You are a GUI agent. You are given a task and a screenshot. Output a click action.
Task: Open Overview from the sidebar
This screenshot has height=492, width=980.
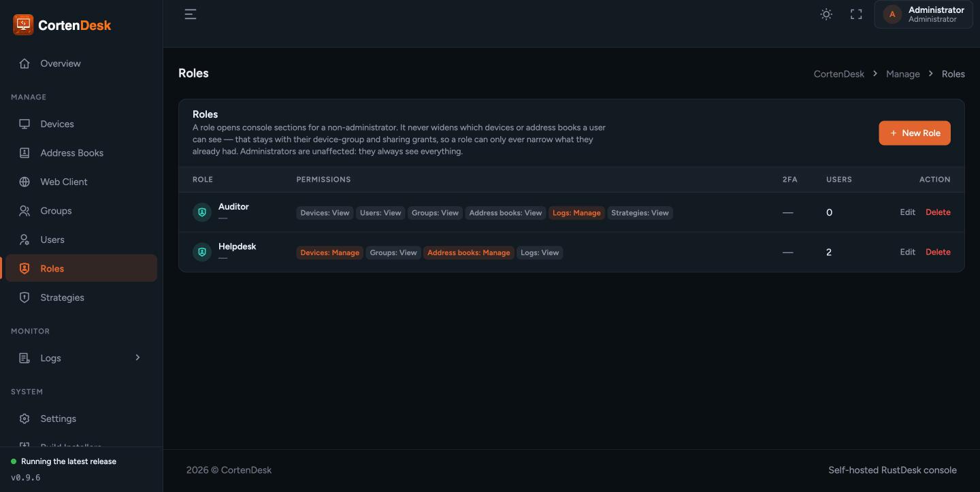pos(82,63)
